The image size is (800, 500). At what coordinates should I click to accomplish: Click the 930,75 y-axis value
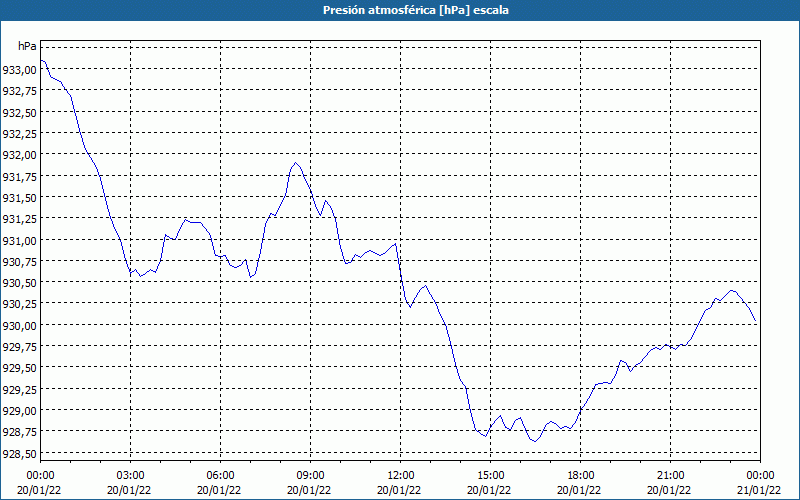[19, 261]
